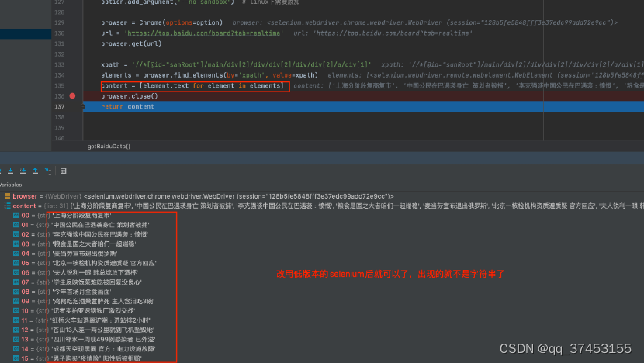
Task: Click the str type icon of item 00
Action: pyautogui.click(x=16, y=215)
